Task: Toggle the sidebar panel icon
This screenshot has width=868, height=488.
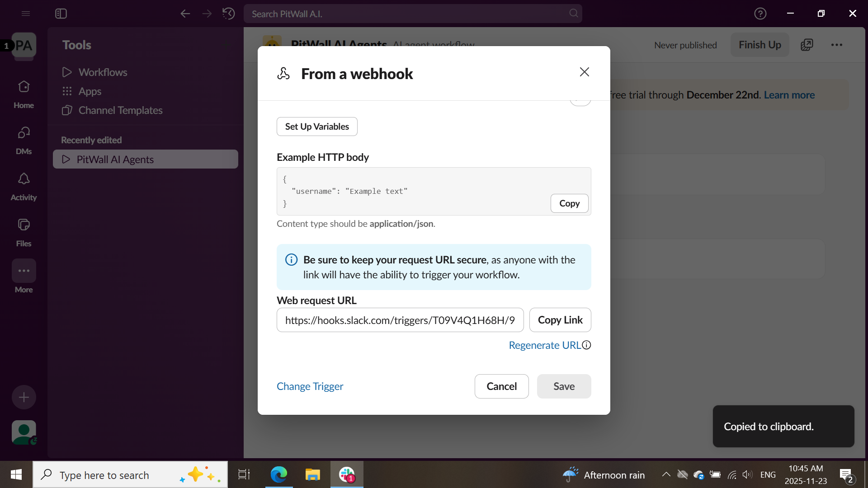Action: [61, 14]
